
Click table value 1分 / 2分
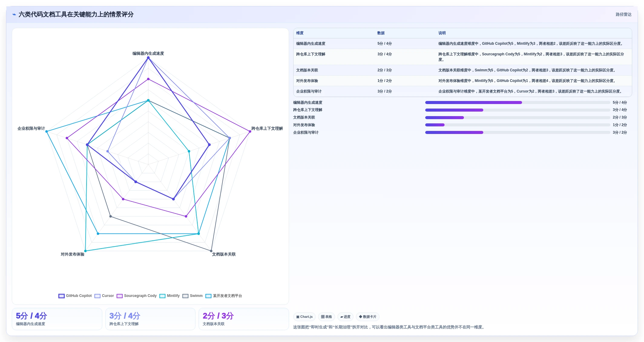pos(384,81)
